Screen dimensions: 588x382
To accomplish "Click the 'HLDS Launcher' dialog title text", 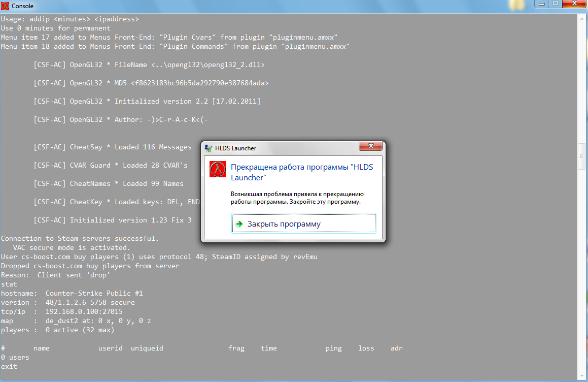I will [x=235, y=148].
